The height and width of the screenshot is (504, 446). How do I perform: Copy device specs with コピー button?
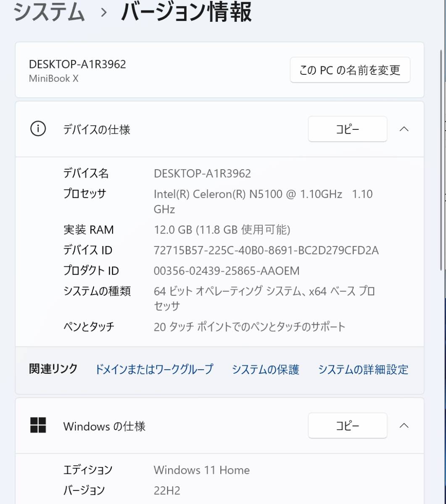click(x=348, y=129)
